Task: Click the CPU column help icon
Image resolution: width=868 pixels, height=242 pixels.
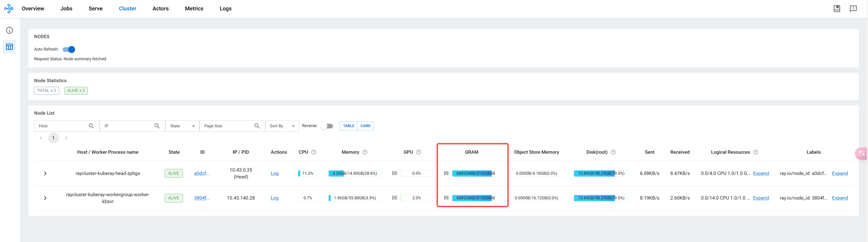Action: 314,152
